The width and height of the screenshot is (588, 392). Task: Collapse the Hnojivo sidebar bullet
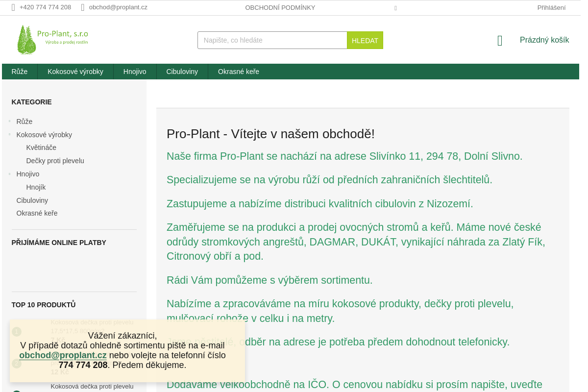point(10,173)
